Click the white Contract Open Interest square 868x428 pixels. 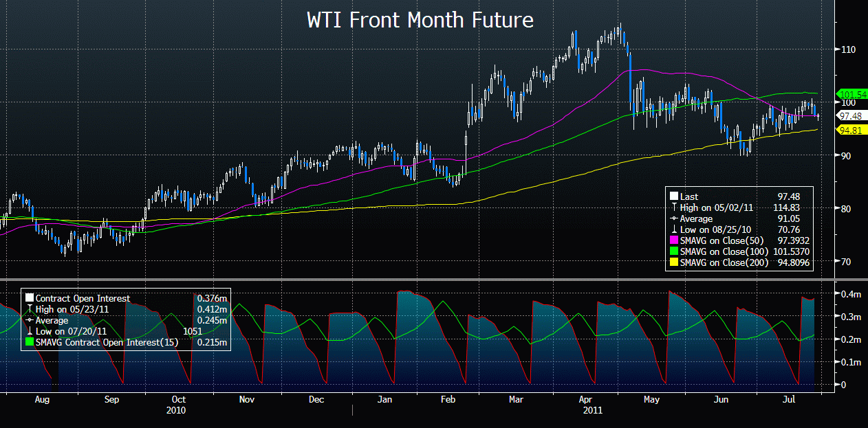[x=30, y=298]
